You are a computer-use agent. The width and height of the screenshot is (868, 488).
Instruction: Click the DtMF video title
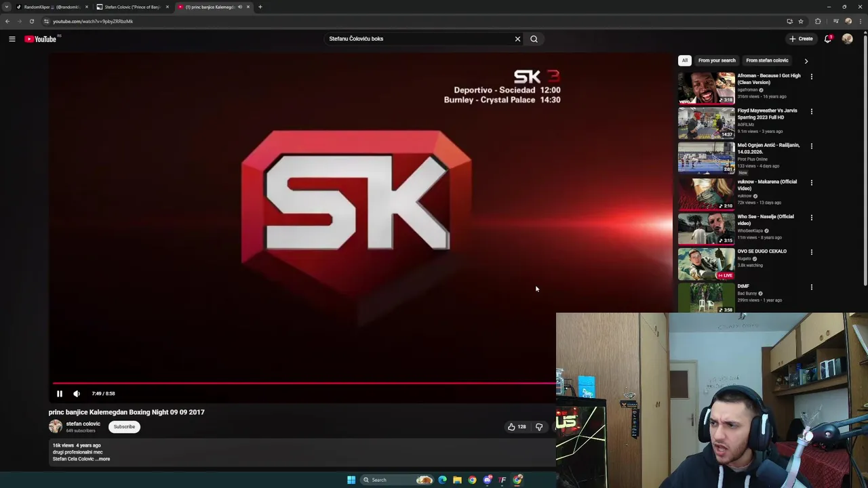coord(743,286)
